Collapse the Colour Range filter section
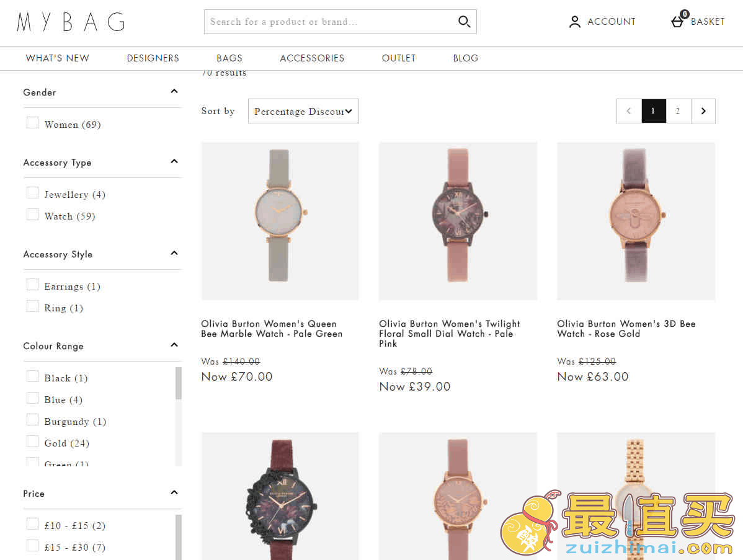Viewport: 743px width, 560px height. [x=174, y=345]
